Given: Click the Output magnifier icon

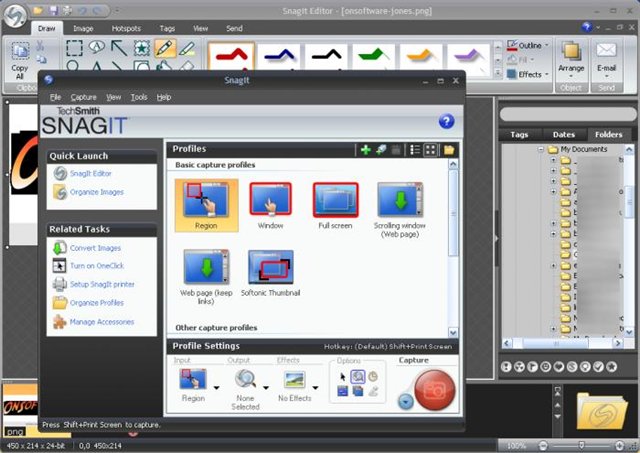Looking at the screenshot, I should coord(245,379).
